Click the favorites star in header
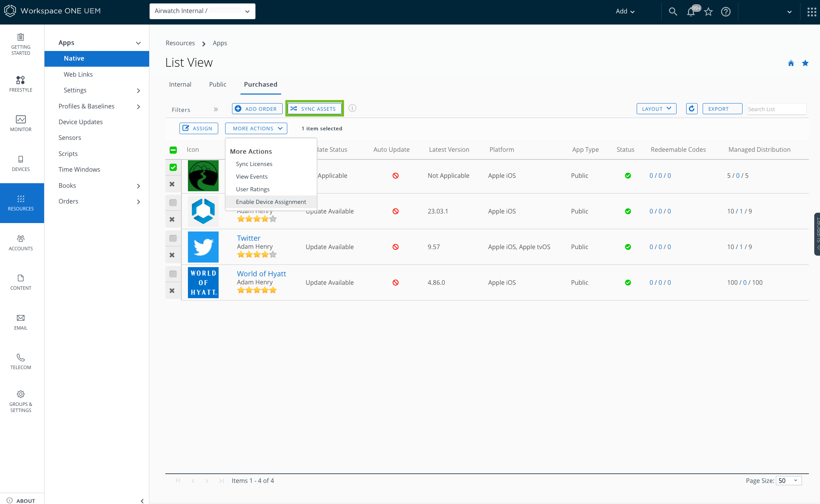820x504 pixels. (x=708, y=11)
